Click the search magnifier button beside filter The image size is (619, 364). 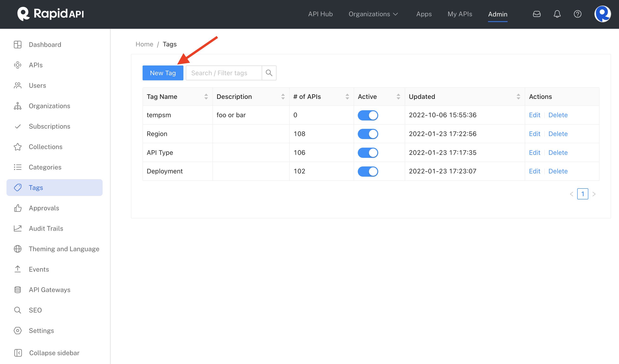[x=269, y=73]
